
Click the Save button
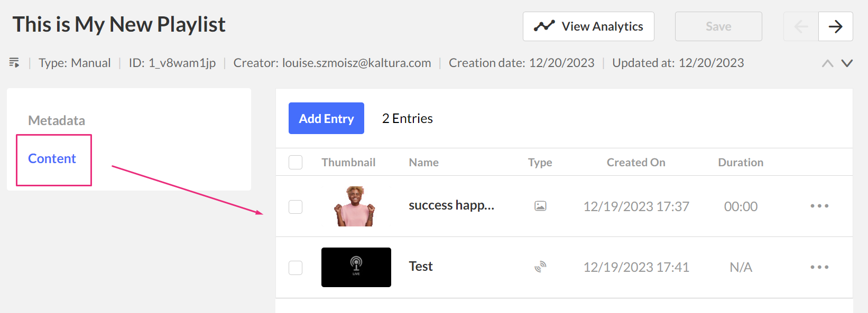(x=718, y=26)
